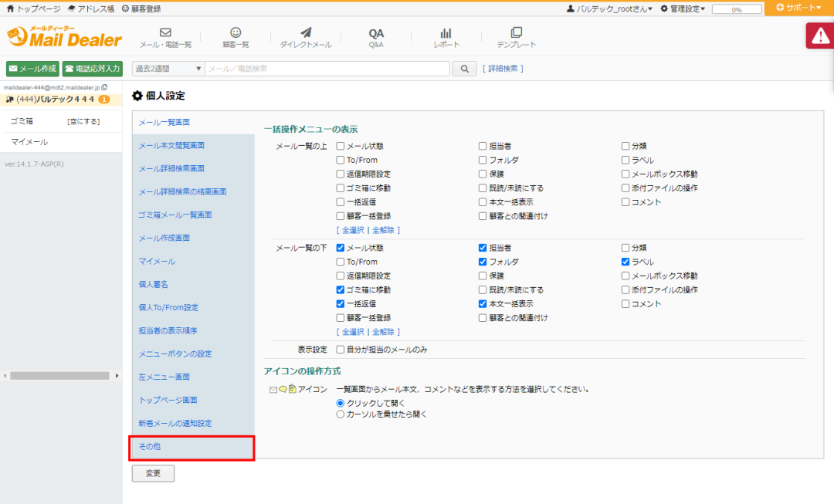Expand the サポート dropdown button
The image size is (834, 504).
[798, 8]
